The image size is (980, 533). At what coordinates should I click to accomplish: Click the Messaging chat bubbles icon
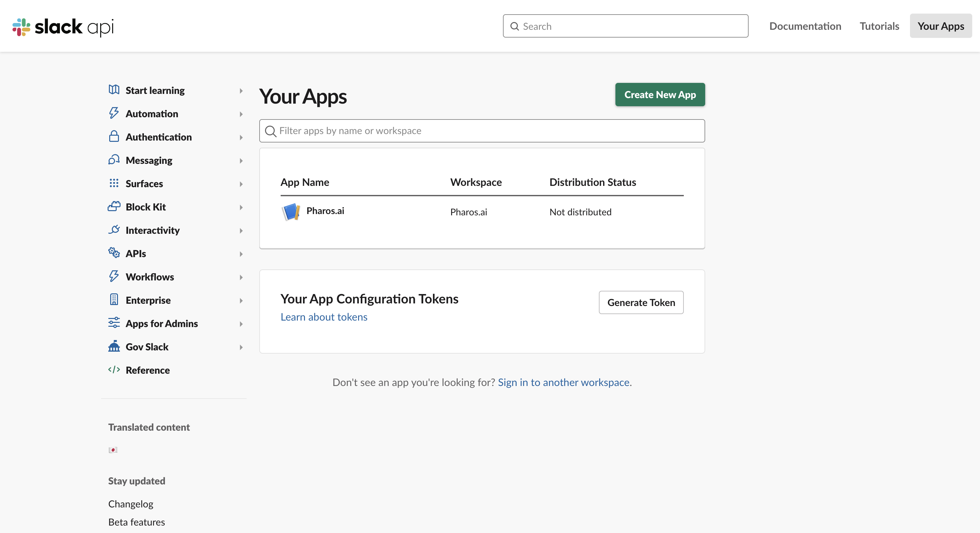pyautogui.click(x=114, y=160)
